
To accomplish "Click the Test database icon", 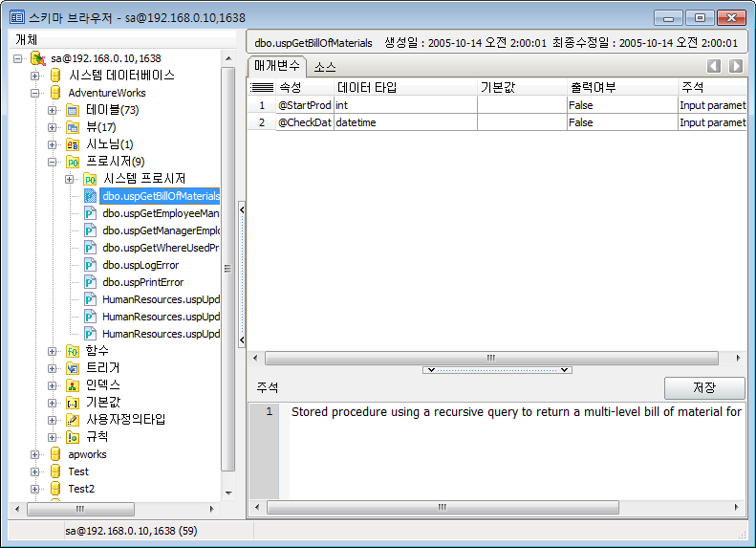I will pos(55,471).
